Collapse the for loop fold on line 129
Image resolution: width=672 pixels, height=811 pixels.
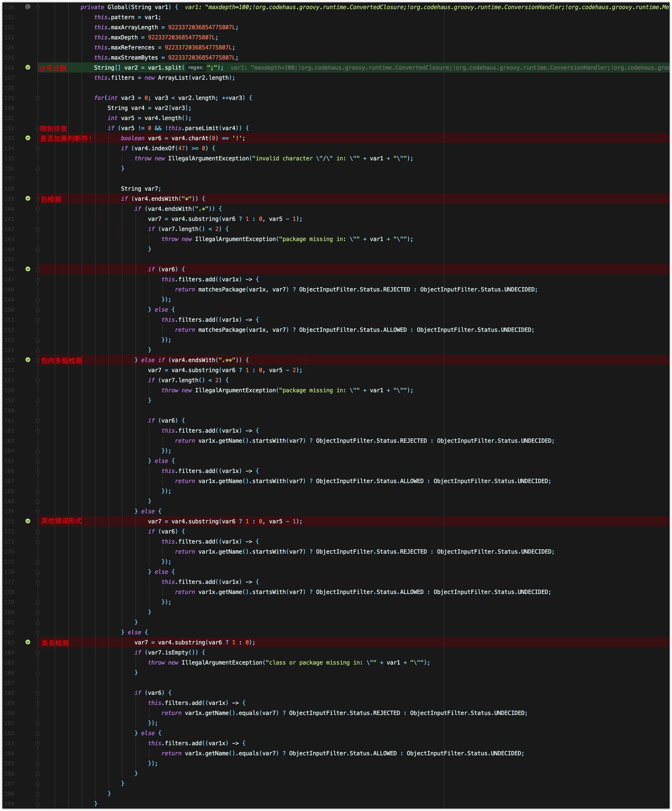click(x=37, y=98)
